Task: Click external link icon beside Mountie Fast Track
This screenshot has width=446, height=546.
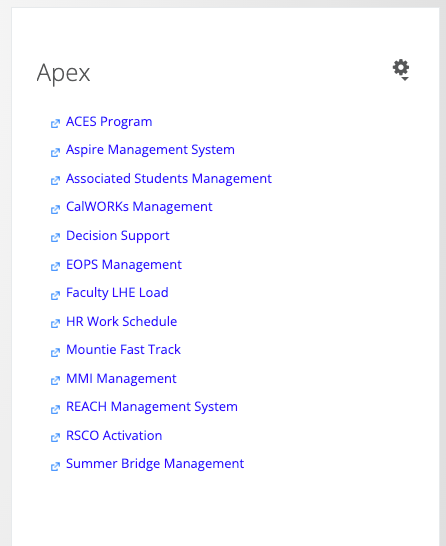Action: [55, 352]
